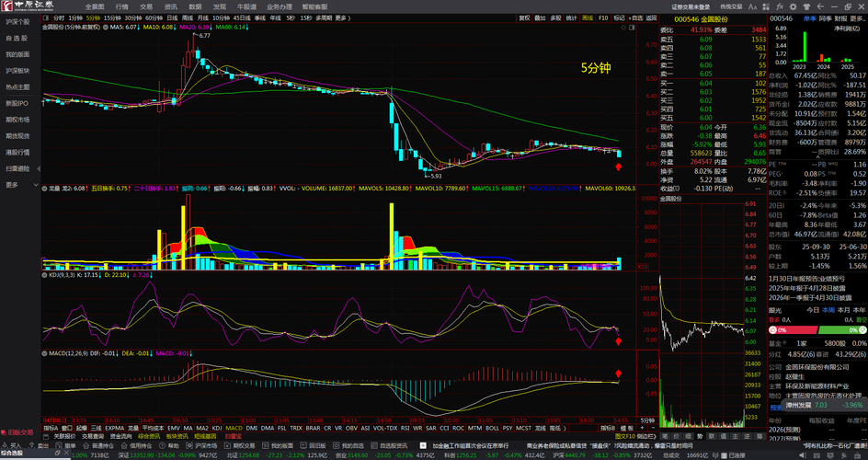Close the 综合选股 panel
The height and width of the screenshot is (460, 868).
[x=66, y=453]
